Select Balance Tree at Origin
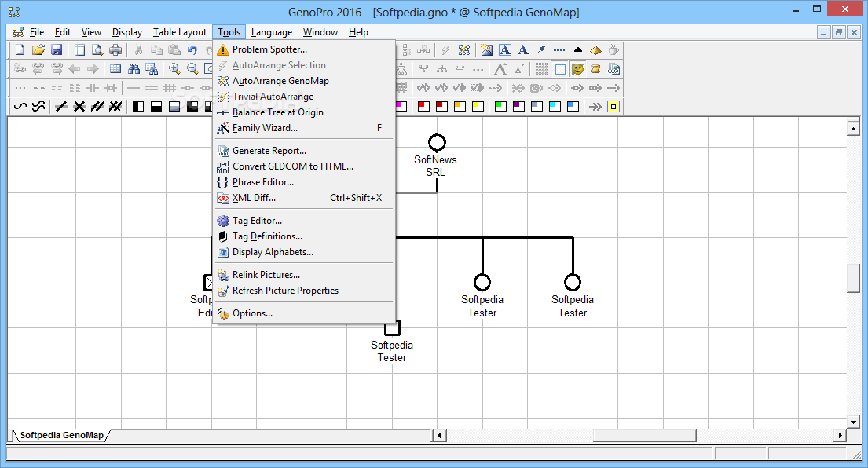Screen dimensions: 868x468 (x=304, y=112)
